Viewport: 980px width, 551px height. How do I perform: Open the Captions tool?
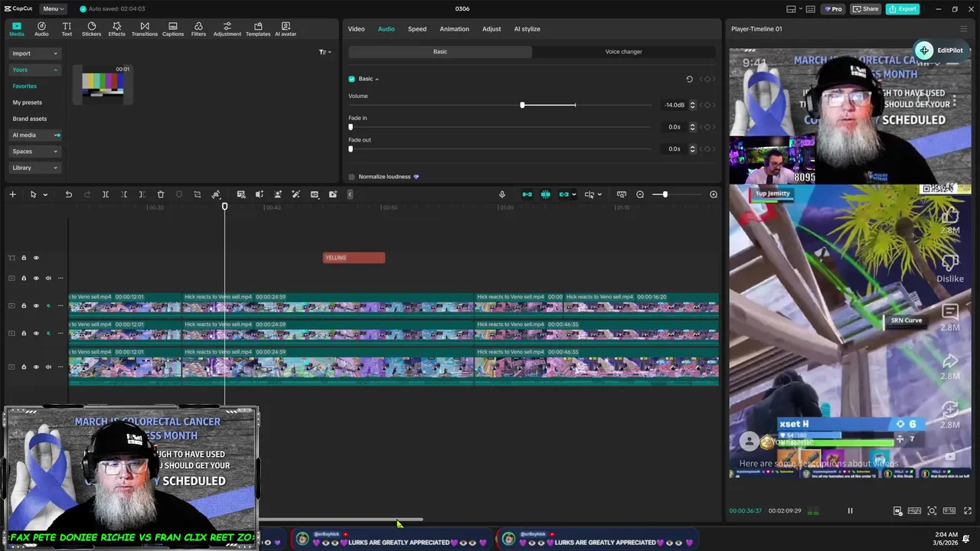173,29
